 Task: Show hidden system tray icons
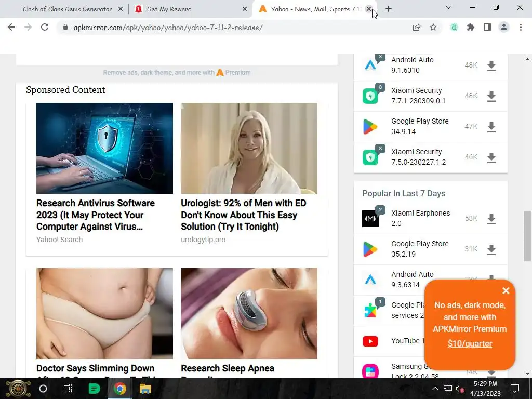[435, 389]
